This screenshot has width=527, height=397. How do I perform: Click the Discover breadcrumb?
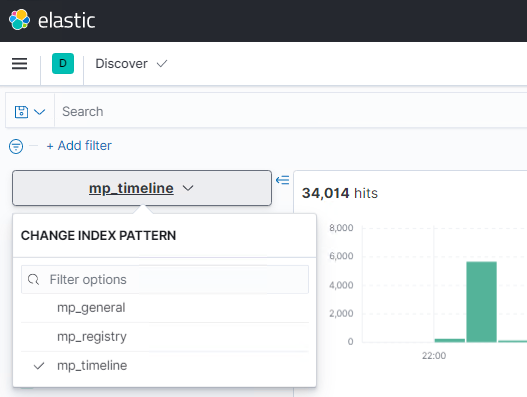click(121, 64)
